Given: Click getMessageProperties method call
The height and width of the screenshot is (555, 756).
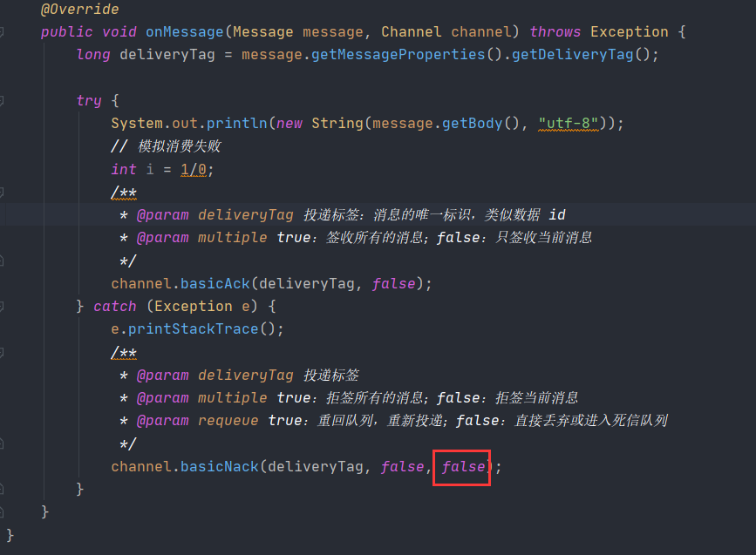Looking at the screenshot, I should pyautogui.click(x=398, y=54).
